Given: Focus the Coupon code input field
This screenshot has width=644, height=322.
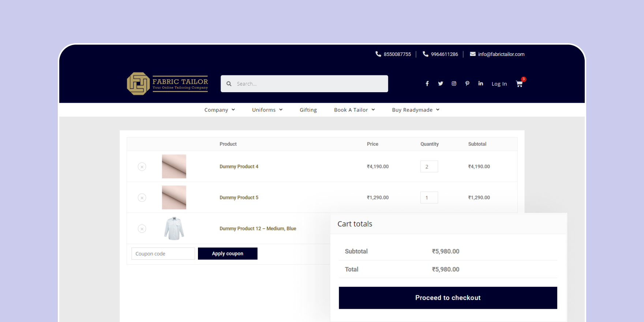Looking at the screenshot, I should [163, 254].
